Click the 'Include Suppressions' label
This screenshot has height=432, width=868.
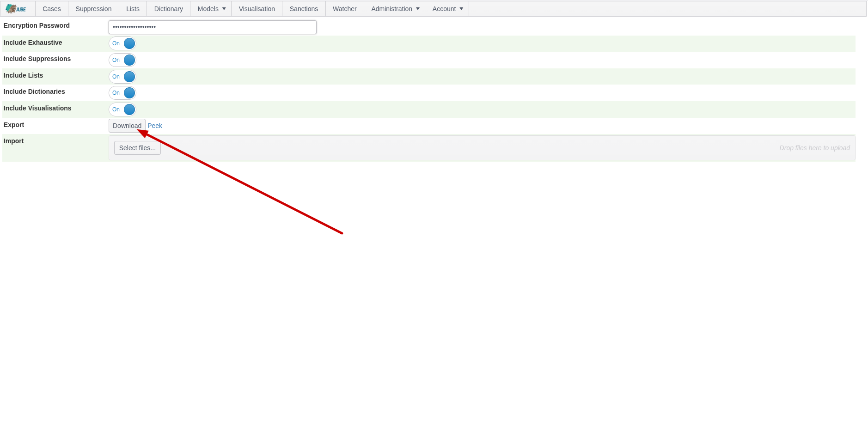point(37,59)
